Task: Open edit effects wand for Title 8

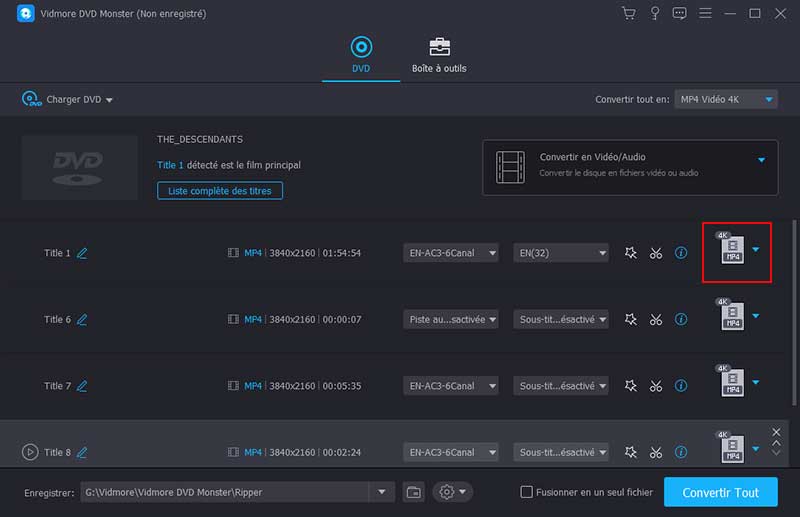Action: [631, 452]
